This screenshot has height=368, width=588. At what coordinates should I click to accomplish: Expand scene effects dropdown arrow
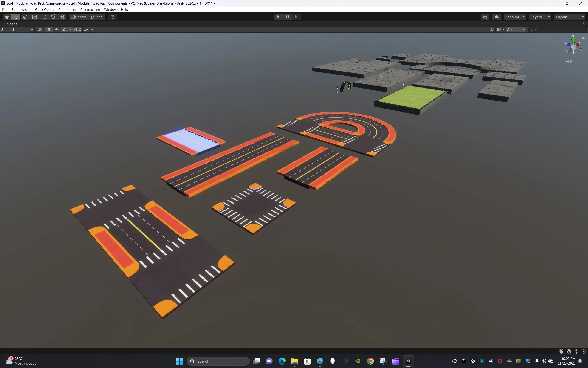[x=70, y=29]
